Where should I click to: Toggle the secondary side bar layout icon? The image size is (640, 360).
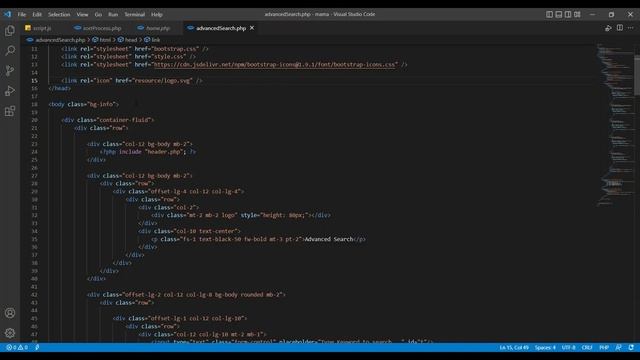pos(568,14)
